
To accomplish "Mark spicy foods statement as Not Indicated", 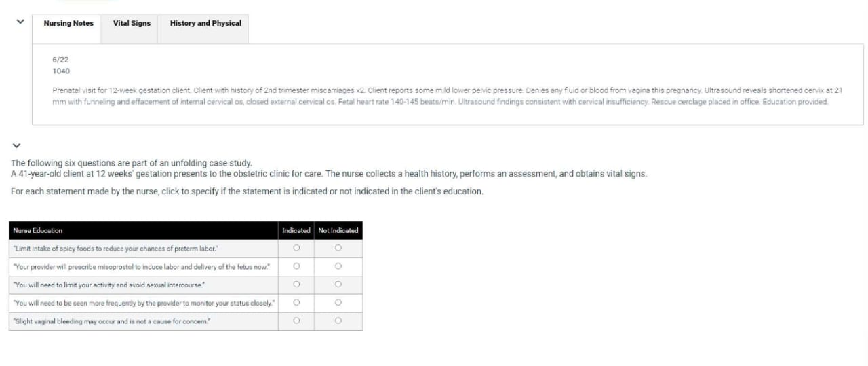I will [338, 249].
